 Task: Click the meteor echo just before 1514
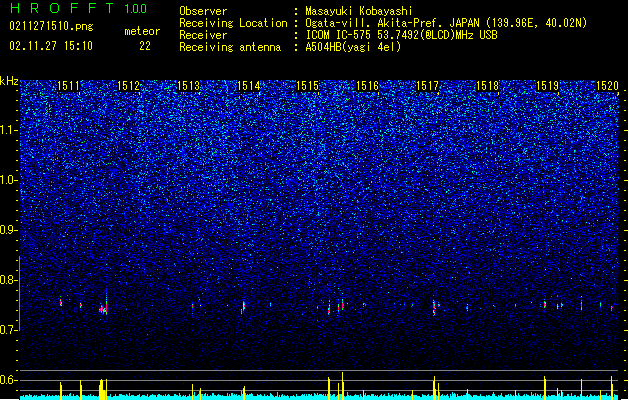click(x=243, y=307)
